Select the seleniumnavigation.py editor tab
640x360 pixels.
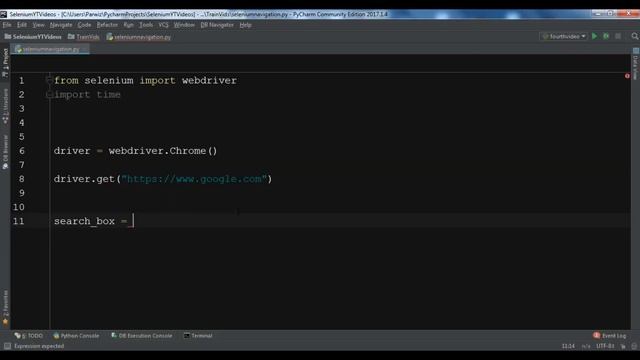(x=51, y=49)
